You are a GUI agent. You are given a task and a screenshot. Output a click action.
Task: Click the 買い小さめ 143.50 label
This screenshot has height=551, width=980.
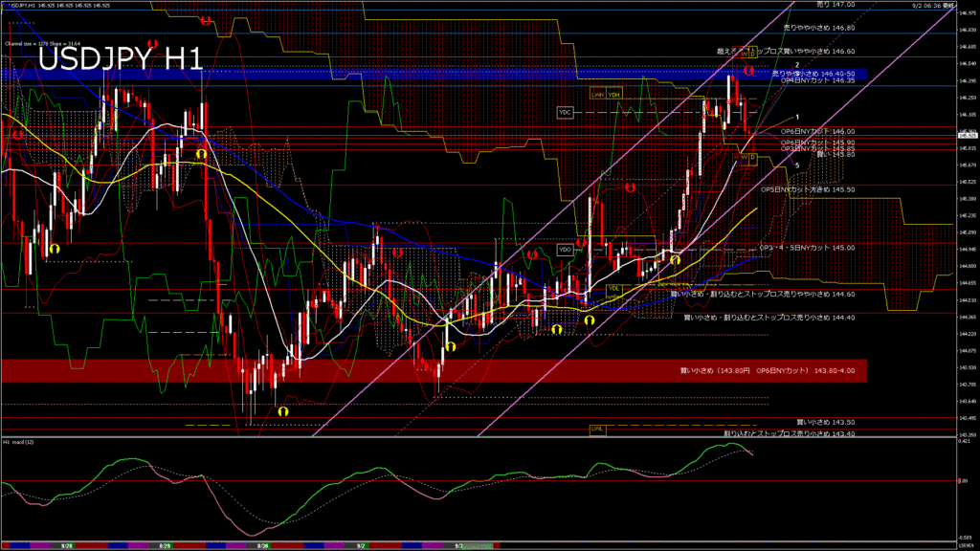825,421
